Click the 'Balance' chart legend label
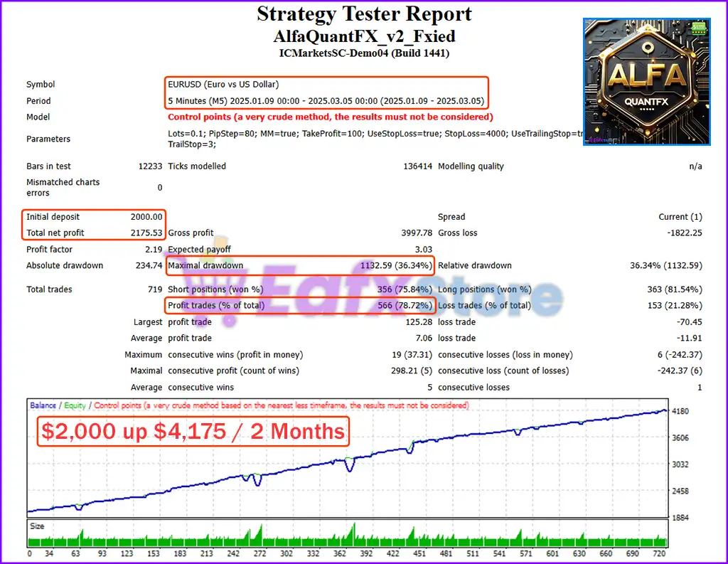 pyautogui.click(x=43, y=405)
